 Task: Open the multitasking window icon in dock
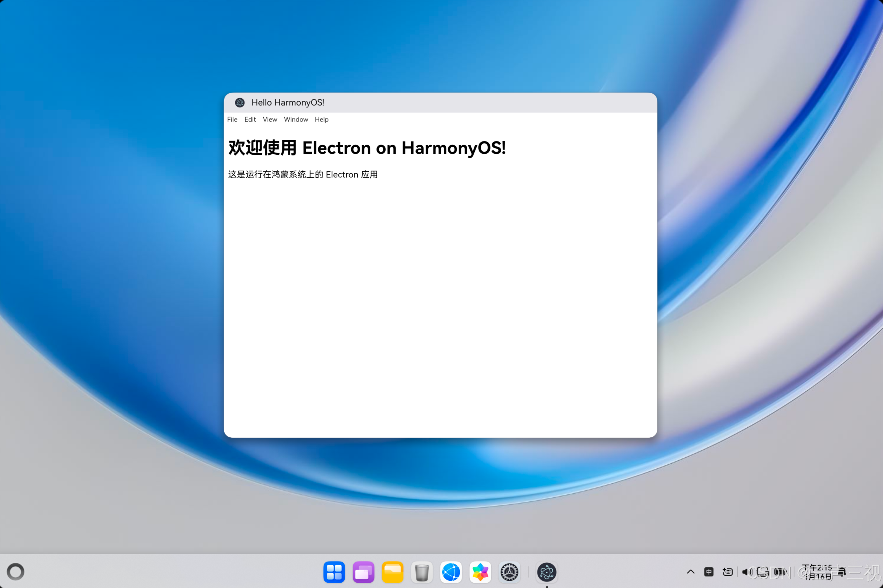point(363,572)
